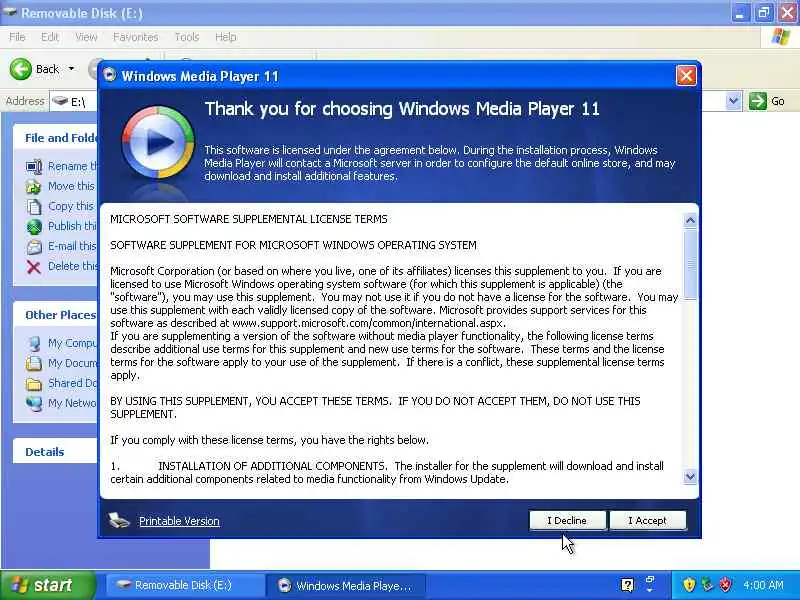Click the red shield alert tray icon

[725, 584]
